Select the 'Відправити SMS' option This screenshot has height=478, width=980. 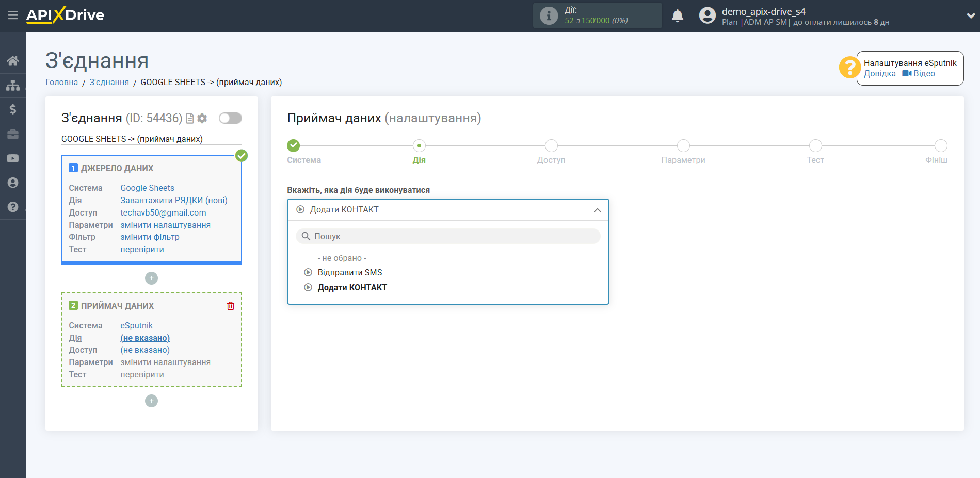(x=350, y=272)
